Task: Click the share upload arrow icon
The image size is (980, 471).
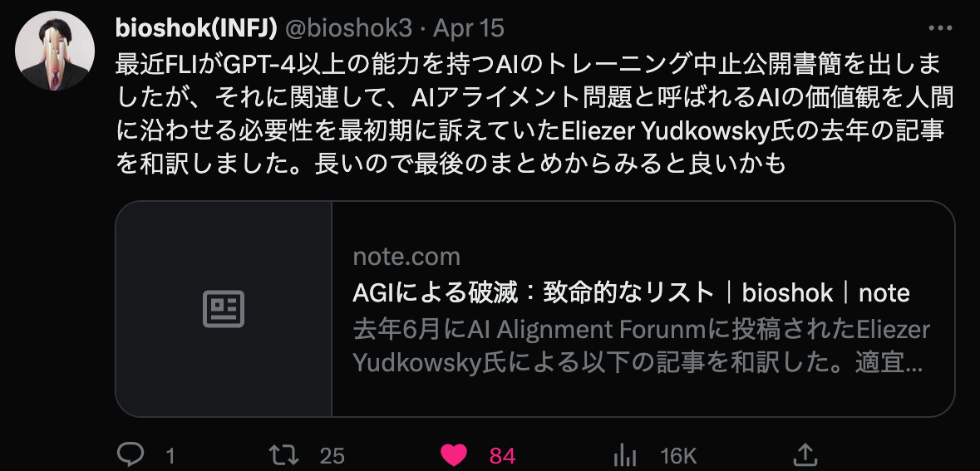Action: 805,454
